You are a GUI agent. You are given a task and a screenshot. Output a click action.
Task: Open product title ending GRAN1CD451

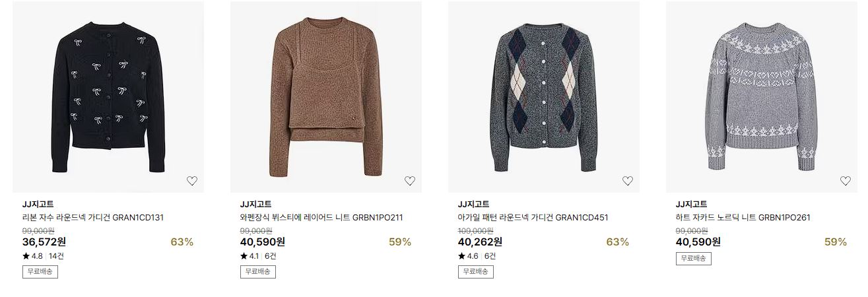click(x=533, y=217)
